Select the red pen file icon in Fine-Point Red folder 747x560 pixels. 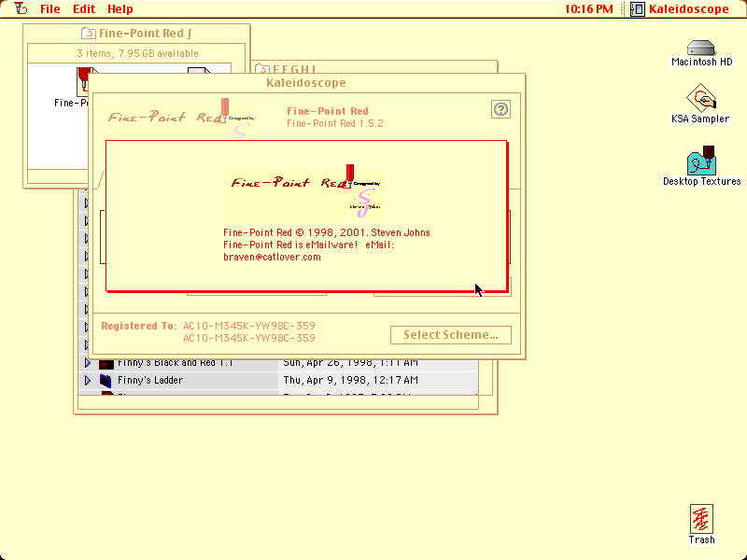click(84, 81)
